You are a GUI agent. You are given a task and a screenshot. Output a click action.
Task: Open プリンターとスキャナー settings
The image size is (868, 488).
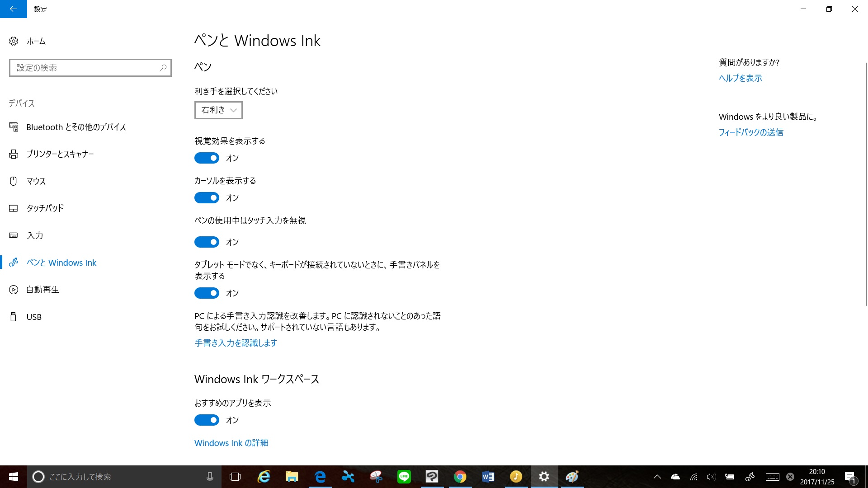[x=60, y=154]
